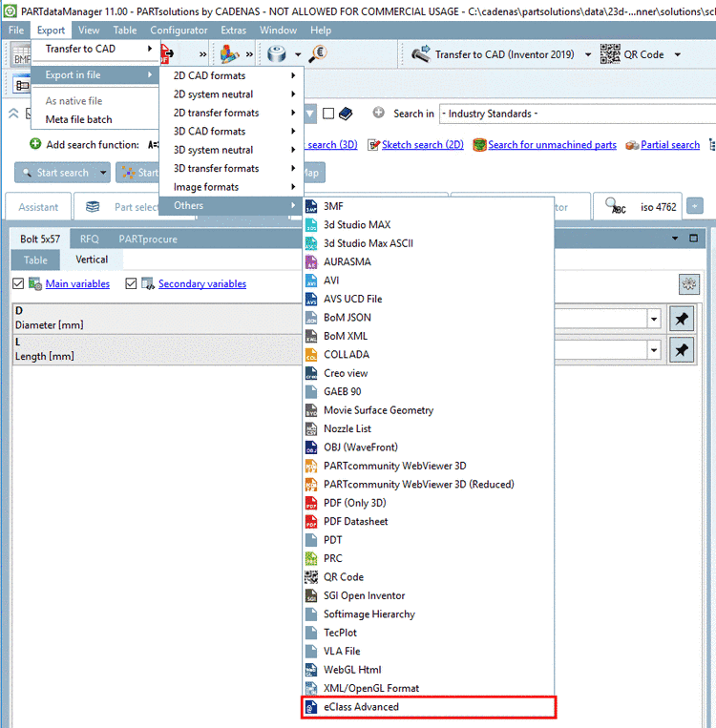The height and width of the screenshot is (728, 716).
Task: Click the 3D part cylinder toolbar icon
Action: (277, 53)
